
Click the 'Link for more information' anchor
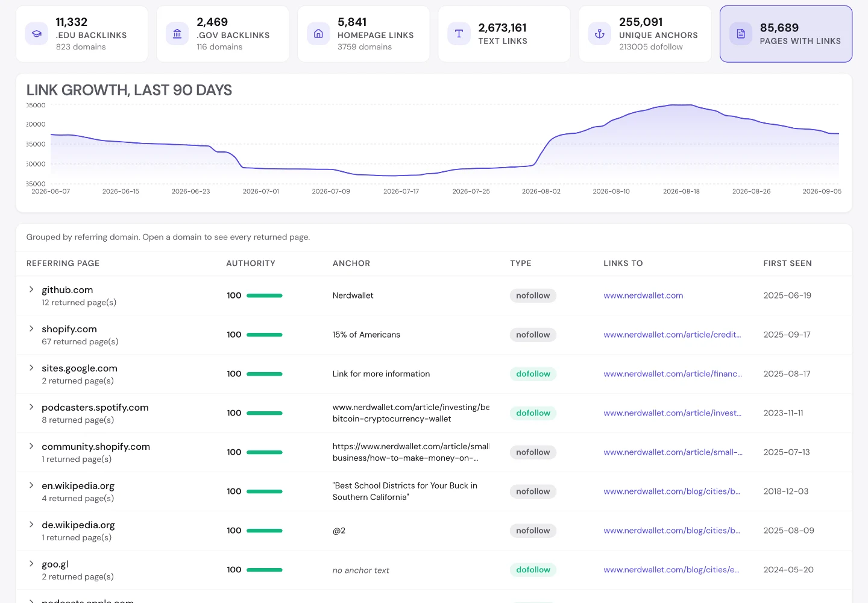tap(382, 374)
